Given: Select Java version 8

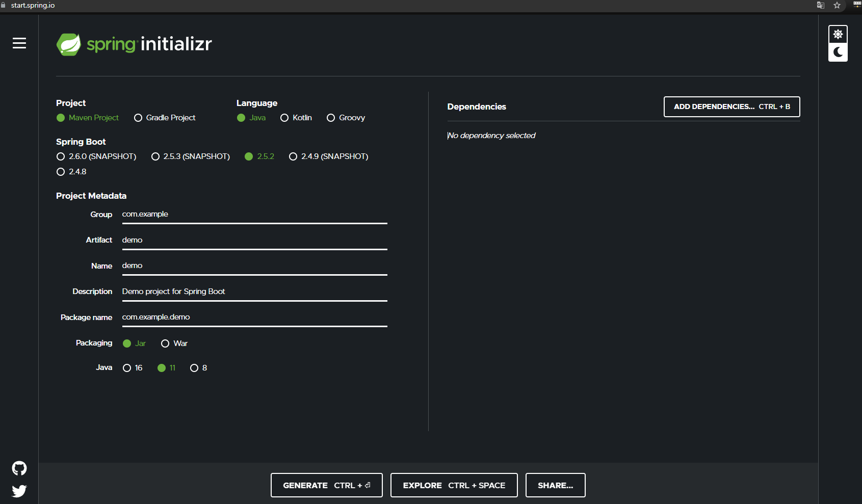Looking at the screenshot, I should tap(199, 368).
